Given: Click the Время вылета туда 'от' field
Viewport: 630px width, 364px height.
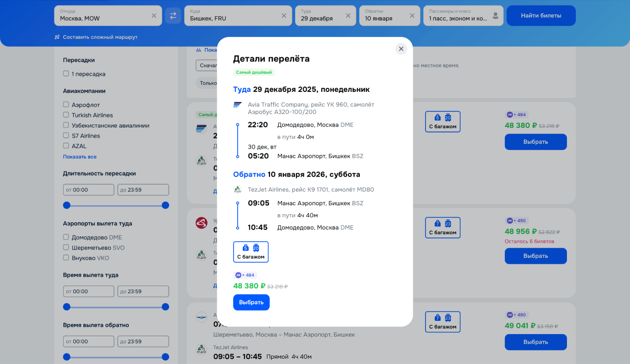Looking at the screenshot, I should point(89,291).
